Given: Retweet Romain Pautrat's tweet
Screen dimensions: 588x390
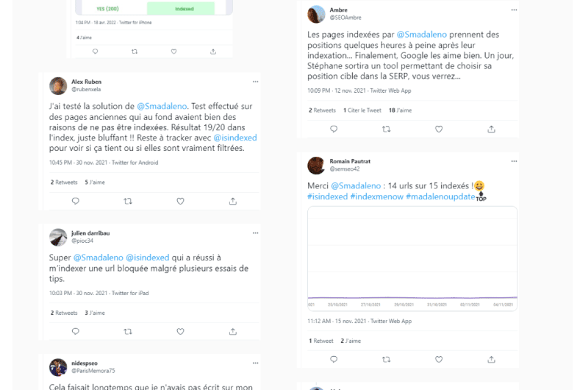Looking at the screenshot, I should click(x=387, y=360).
